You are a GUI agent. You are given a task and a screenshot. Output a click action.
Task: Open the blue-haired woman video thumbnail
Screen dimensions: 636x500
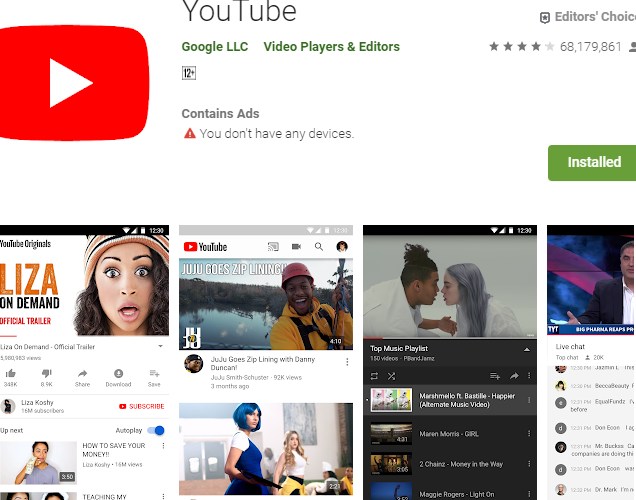coord(266,448)
